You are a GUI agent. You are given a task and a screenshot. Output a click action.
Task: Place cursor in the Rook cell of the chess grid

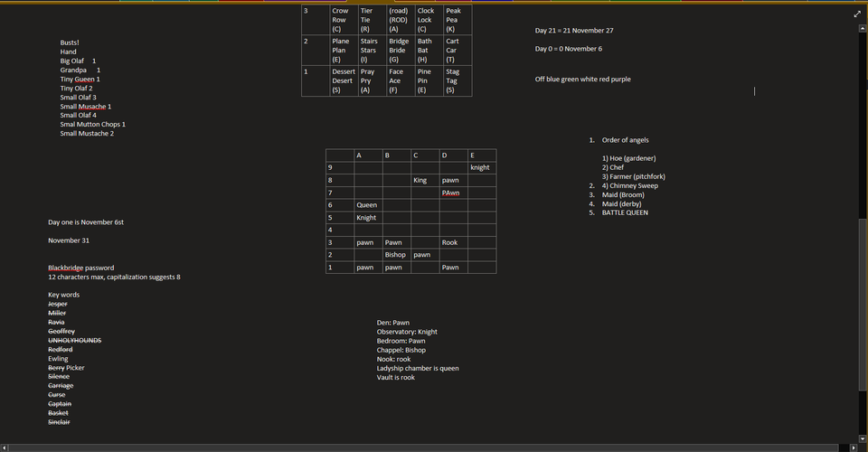[x=449, y=242]
